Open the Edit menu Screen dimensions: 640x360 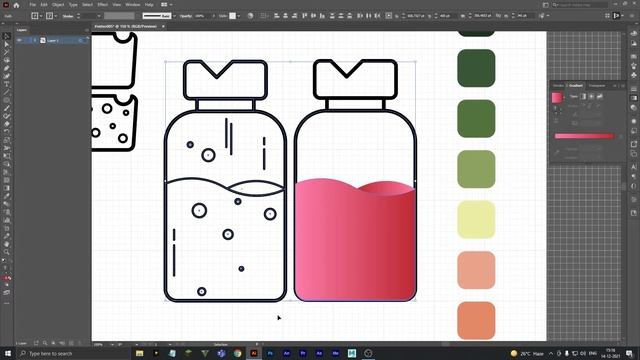pos(44,5)
